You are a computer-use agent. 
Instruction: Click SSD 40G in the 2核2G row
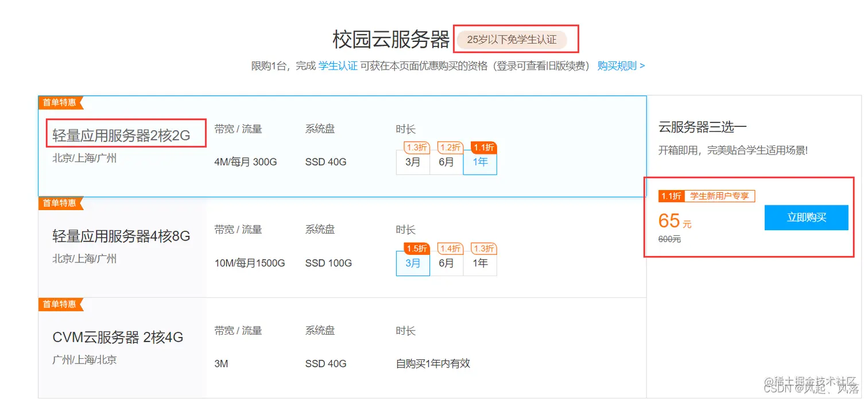pos(326,162)
